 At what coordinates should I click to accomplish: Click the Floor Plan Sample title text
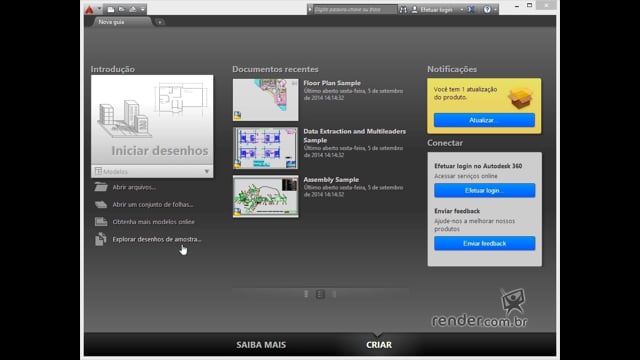(332, 83)
